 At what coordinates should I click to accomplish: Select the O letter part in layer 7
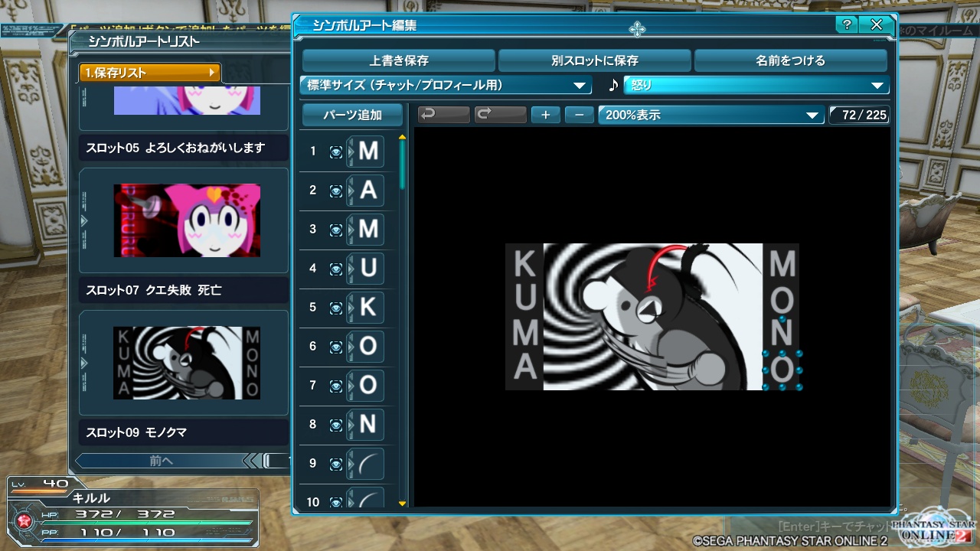(368, 386)
